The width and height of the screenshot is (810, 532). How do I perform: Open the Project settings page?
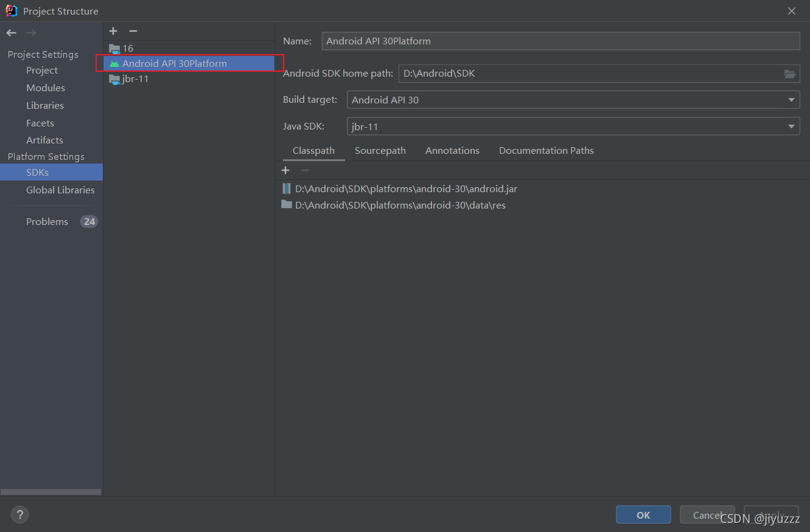click(42, 71)
